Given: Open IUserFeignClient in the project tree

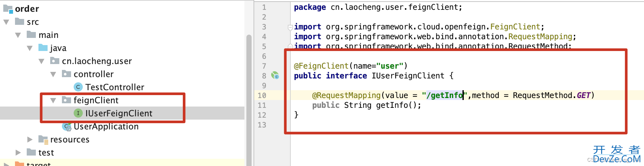Looking at the screenshot, I should pos(119,113).
